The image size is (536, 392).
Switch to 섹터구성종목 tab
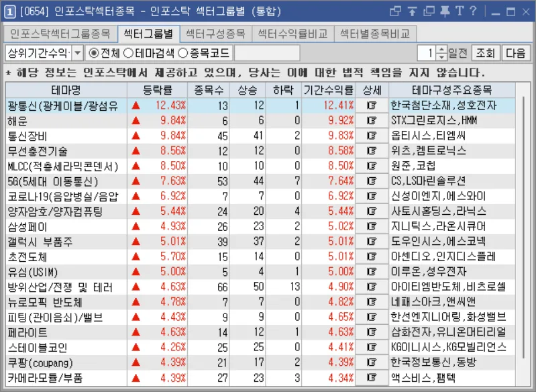coord(216,34)
